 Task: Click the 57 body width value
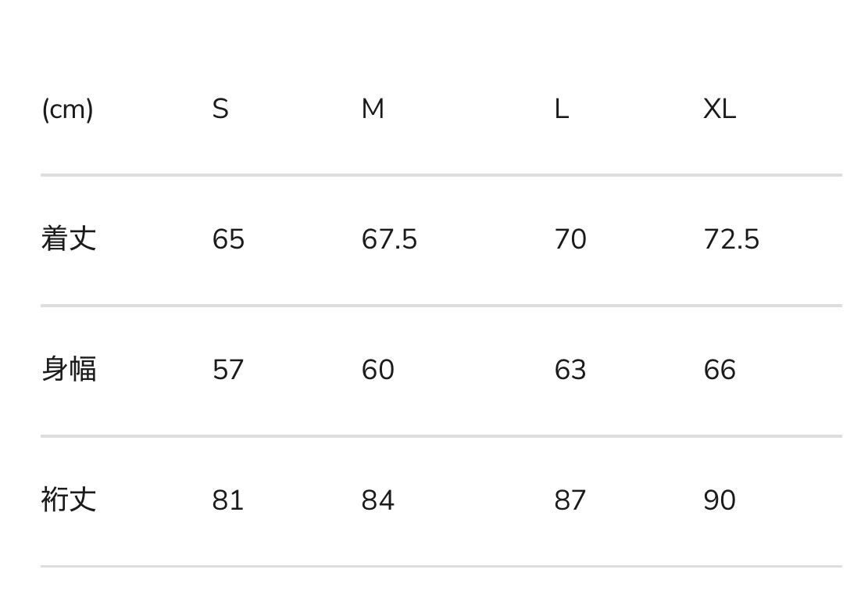click(228, 370)
